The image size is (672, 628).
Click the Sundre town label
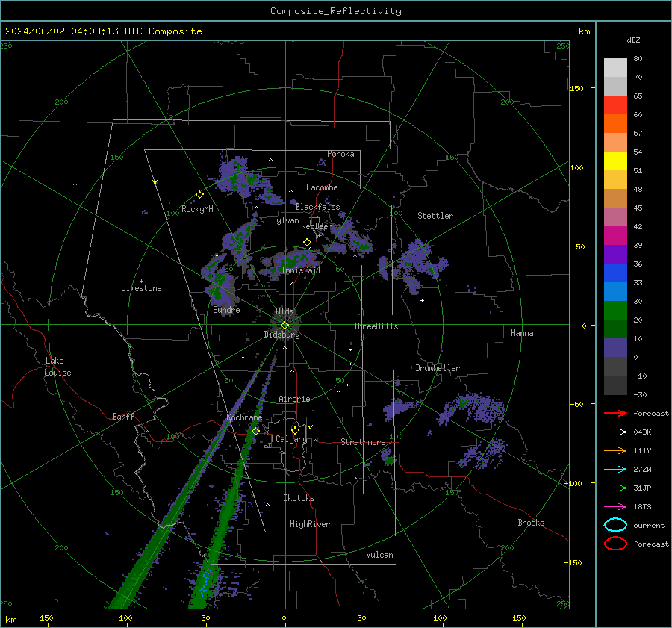[226, 310]
